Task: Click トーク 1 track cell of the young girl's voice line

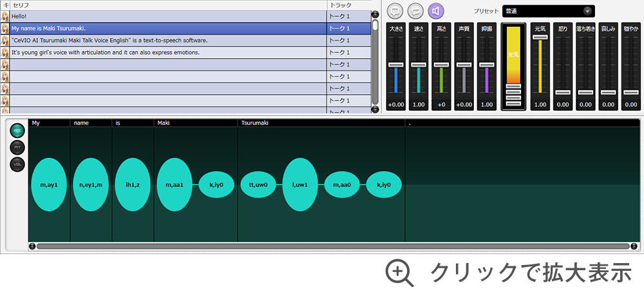Action: pos(348,52)
